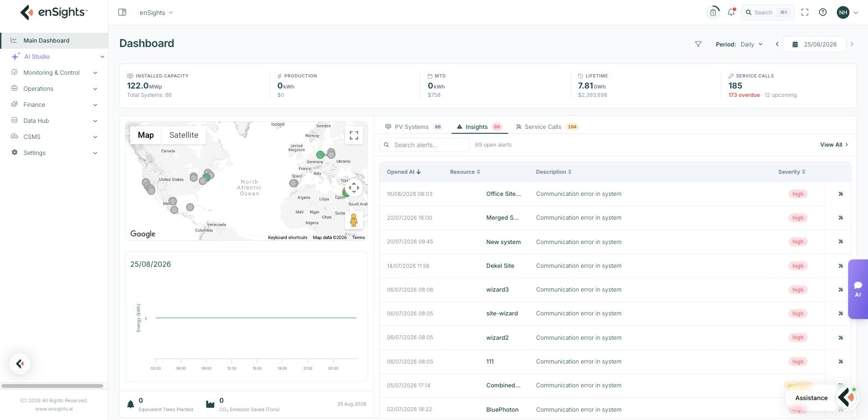Sort alerts by Opened At column
Viewport: 868px width, 420px height.
click(404, 172)
